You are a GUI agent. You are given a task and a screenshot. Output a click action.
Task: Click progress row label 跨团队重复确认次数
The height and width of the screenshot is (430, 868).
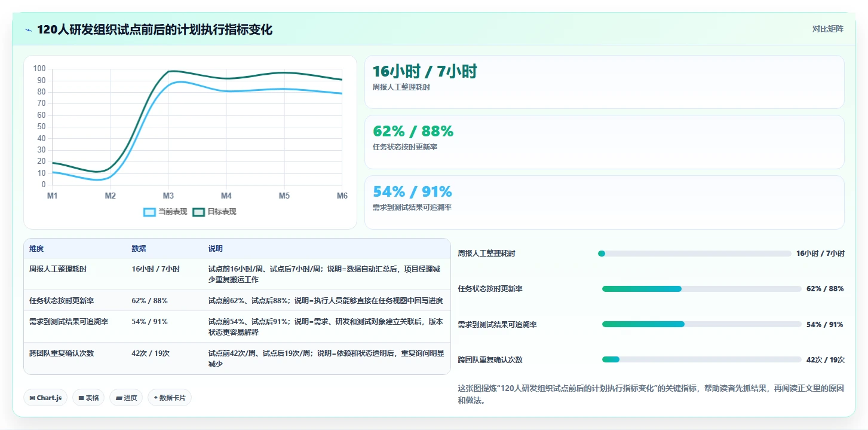(490, 359)
